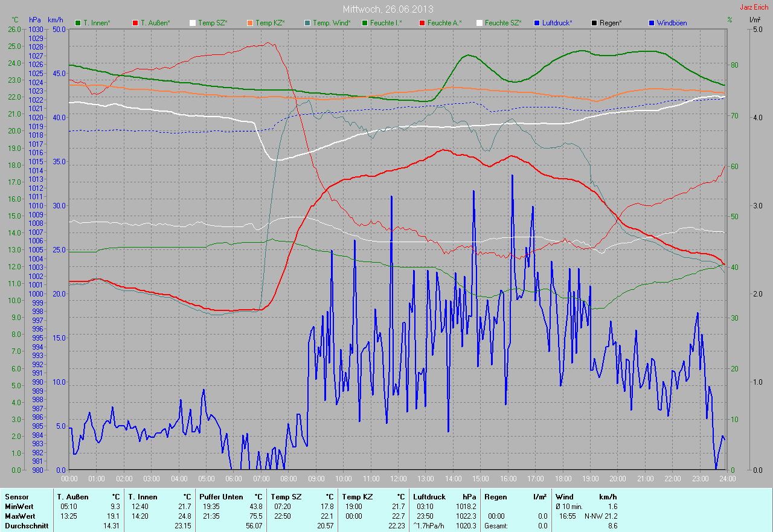Click the Mittwoch, 26.06.2013 chart title

pyautogui.click(x=388, y=9)
